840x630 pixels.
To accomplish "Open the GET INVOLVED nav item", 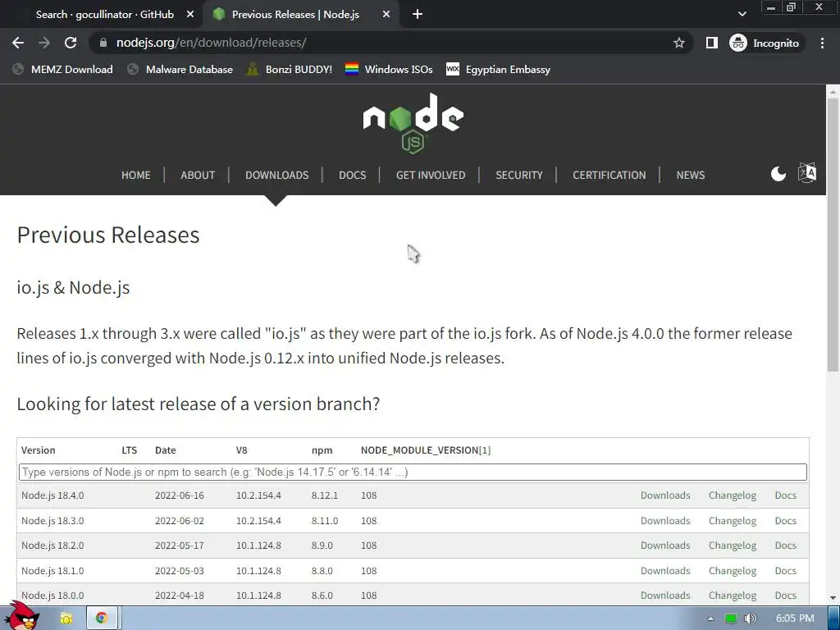I will pyautogui.click(x=431, y=176).
